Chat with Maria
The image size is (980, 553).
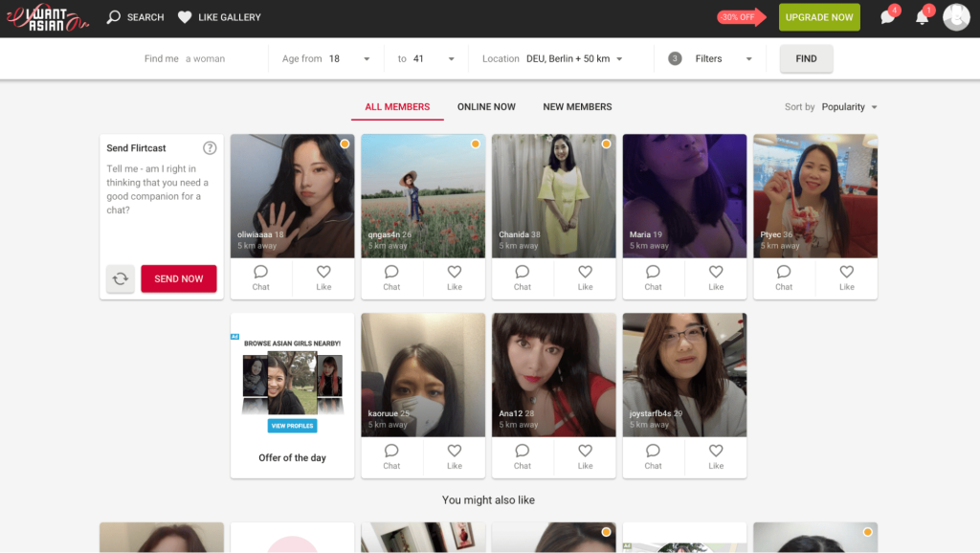653,278
